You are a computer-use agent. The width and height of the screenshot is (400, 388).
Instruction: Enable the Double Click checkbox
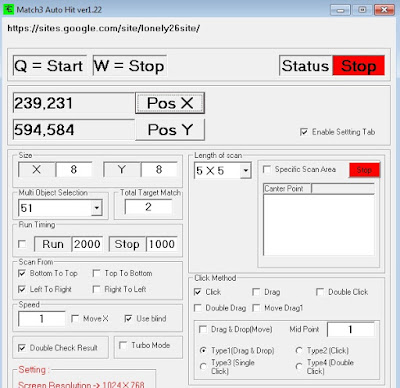pyautogui.click(x=320, y=292)
